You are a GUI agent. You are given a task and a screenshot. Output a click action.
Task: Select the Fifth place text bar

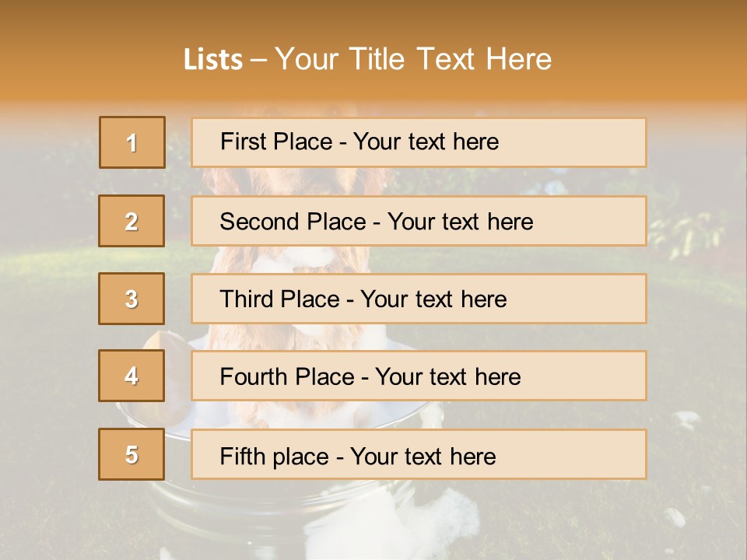pos(419,454)
